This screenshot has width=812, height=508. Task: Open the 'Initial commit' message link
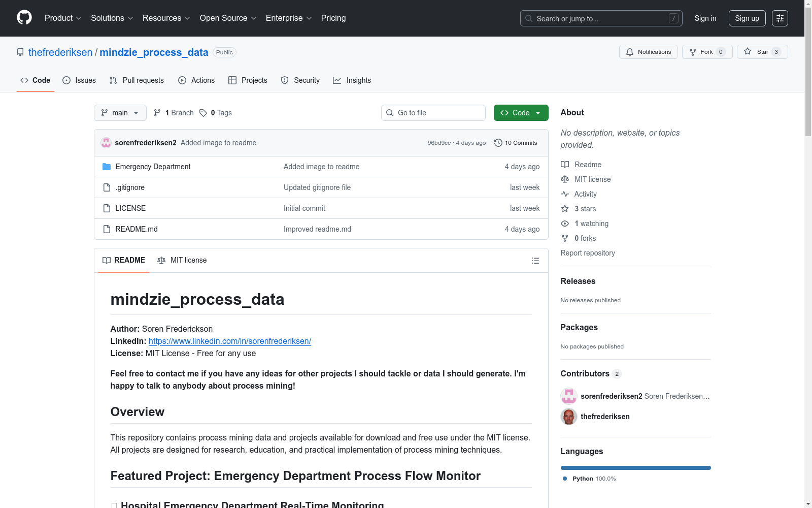click(x=304, y=208)
